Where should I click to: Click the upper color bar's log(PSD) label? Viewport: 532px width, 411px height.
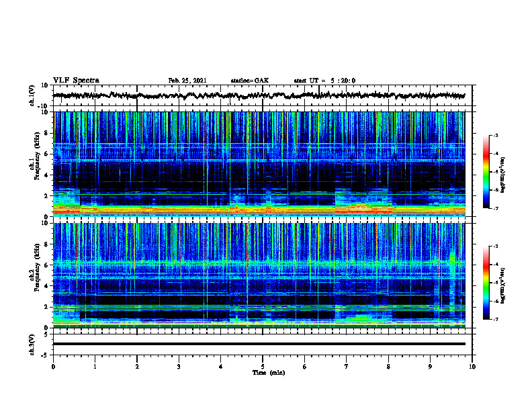pyautogui.click(x=503, y=175)
